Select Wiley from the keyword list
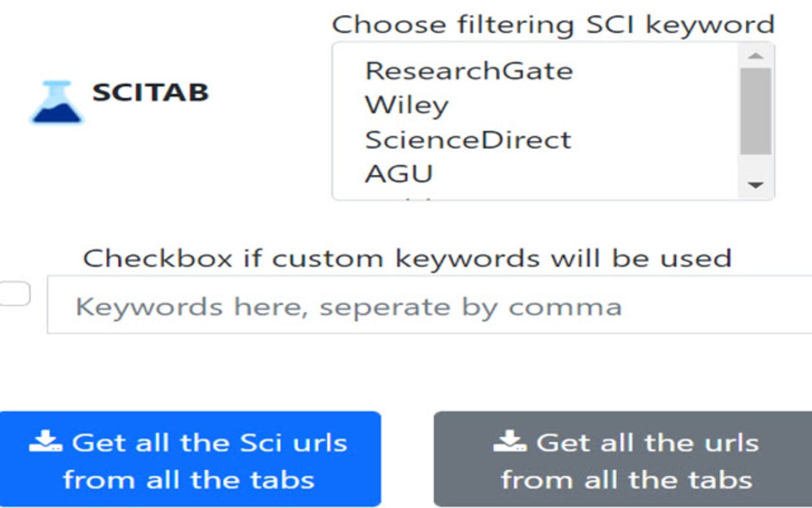 [x=406, y=104]
